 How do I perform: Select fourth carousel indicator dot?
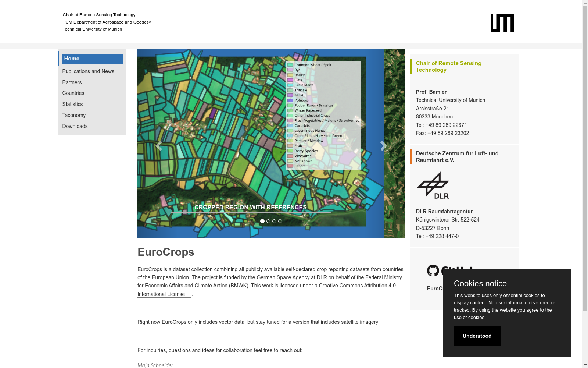pos(280,221)
